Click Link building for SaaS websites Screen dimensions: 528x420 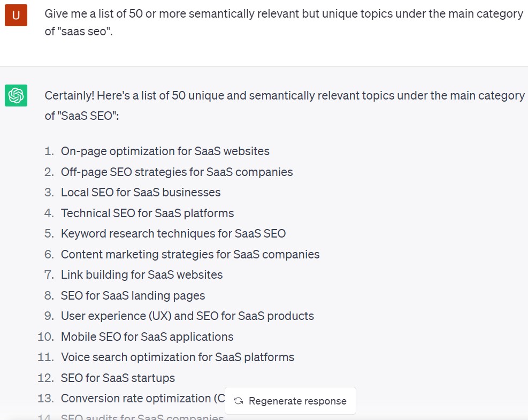(x=142, y=275)
